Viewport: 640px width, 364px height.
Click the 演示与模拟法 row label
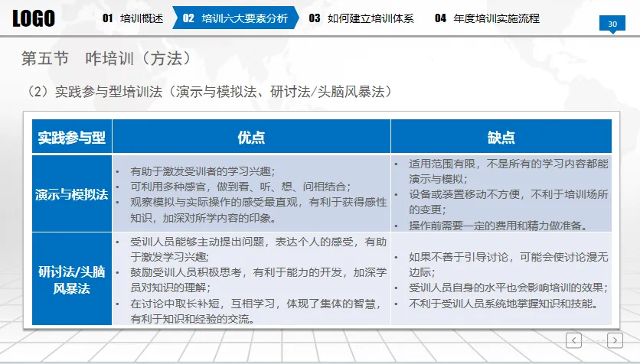(72, 194)
